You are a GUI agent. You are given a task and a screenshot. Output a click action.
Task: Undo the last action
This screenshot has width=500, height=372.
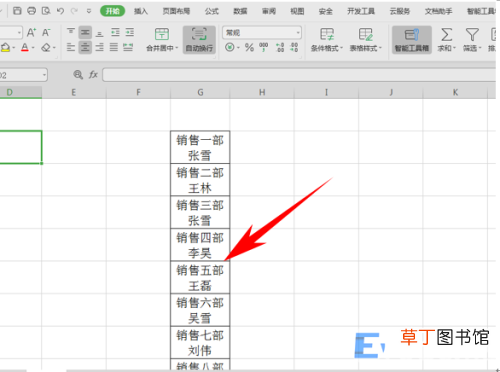click(60, 11)
